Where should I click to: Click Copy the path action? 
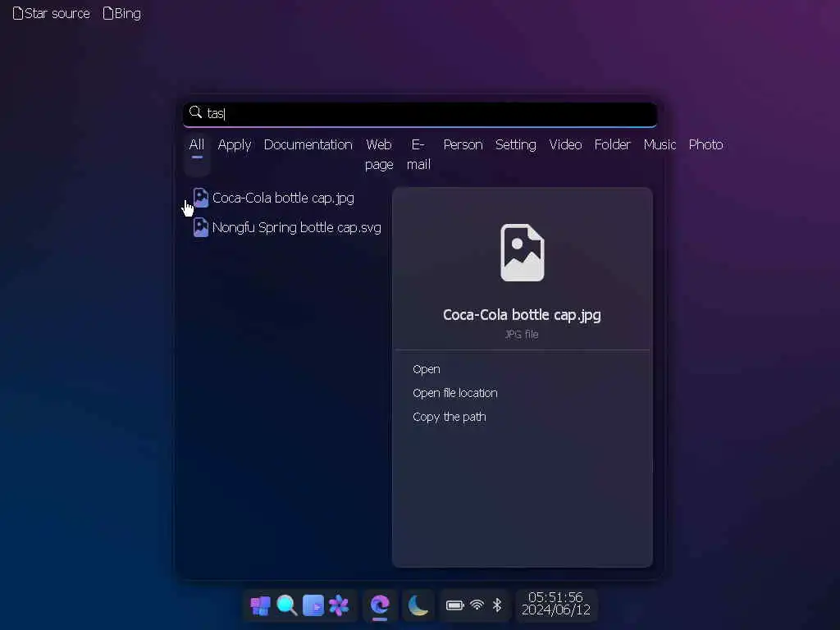pos(449,417)
